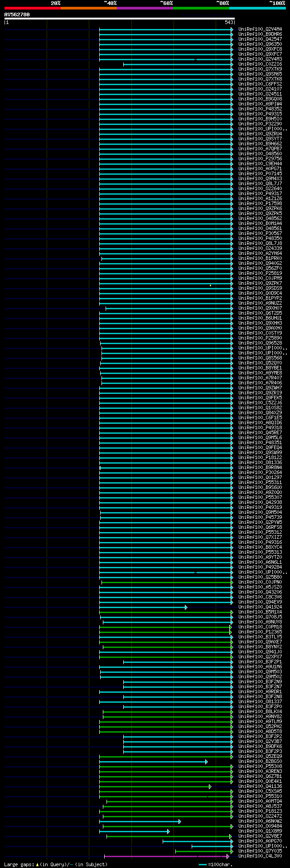Select label UniRef100_O22640
Image resolution: width=290 pixels, height=868 pixels.
tap(260, 188)
